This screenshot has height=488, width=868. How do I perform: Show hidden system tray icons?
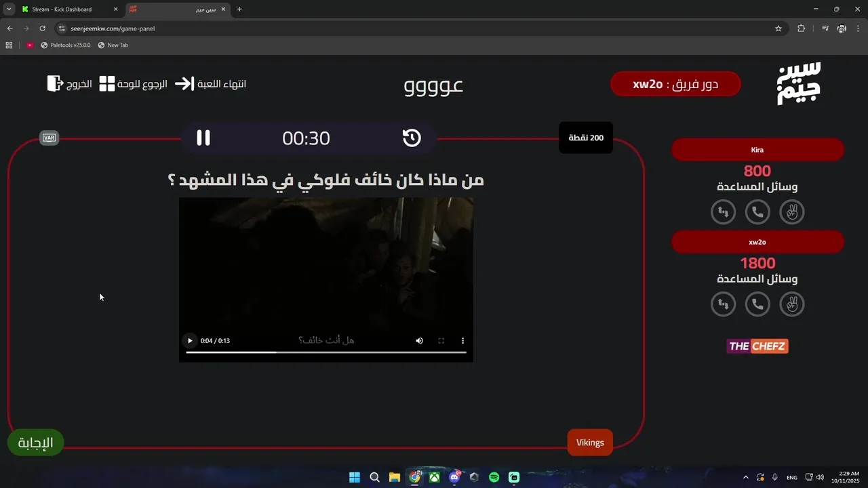pyautogui.click(x=746, y=477)
